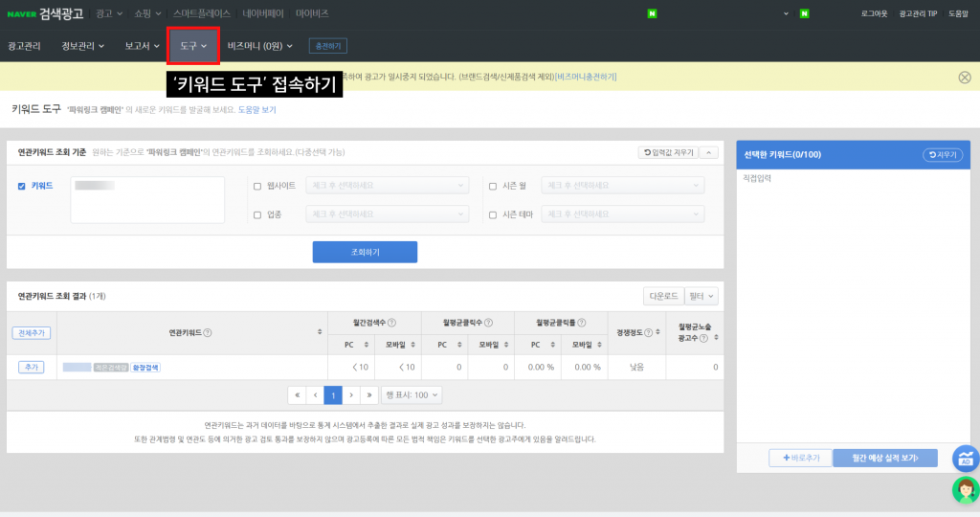Expand the 정보관리 menu
The width and height of the screenshot is (980, 517).
[82, 46]
